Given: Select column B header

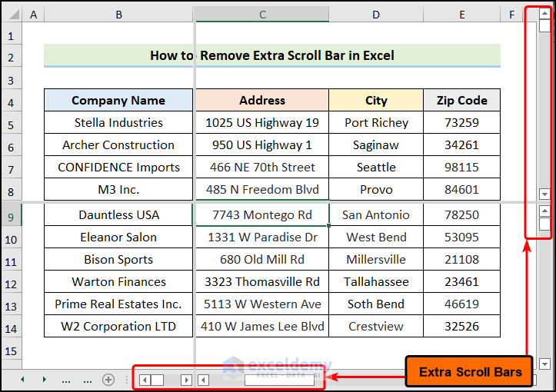Looking at the screenshot, I should point(118,15).
